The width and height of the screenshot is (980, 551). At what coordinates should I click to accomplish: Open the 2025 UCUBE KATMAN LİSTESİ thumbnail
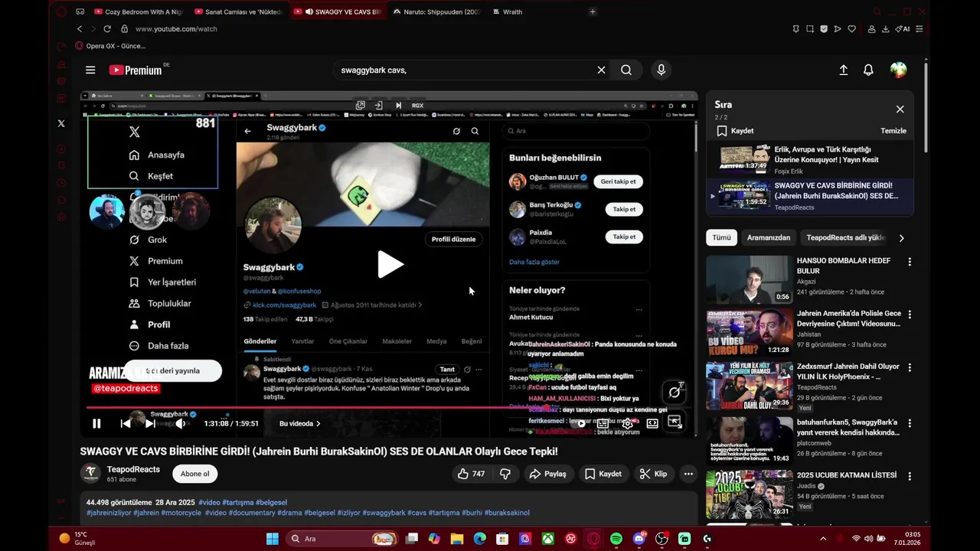750,494
